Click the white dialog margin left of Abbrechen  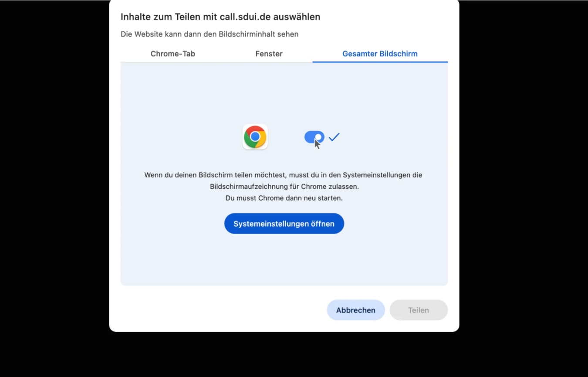[x=218, y=310]
